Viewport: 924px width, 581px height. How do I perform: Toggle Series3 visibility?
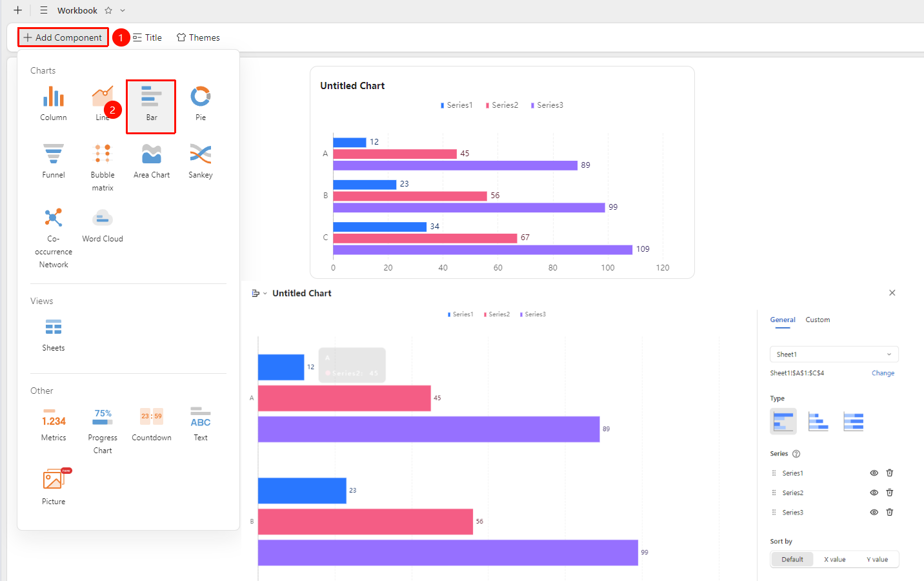(874, 513)
